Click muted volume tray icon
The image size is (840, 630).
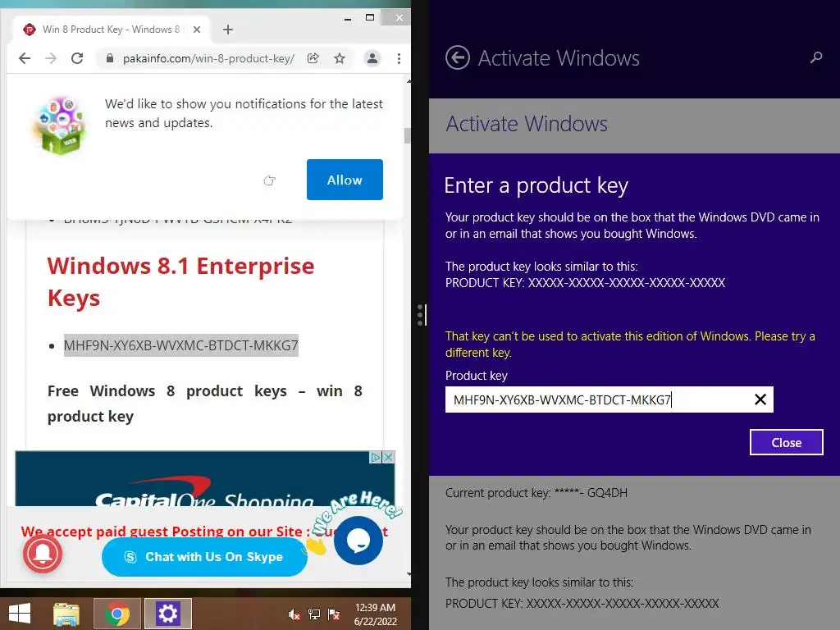294,614
